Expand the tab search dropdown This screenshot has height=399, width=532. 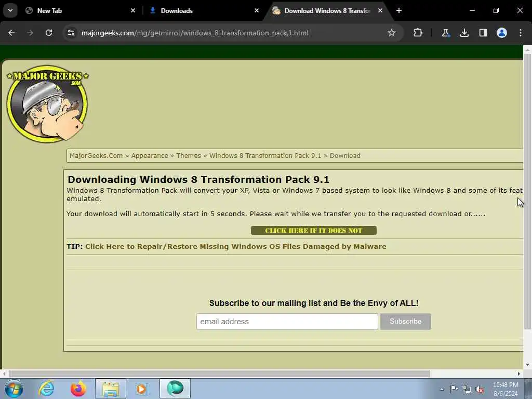pyautogui.click(x=10, y=10)
